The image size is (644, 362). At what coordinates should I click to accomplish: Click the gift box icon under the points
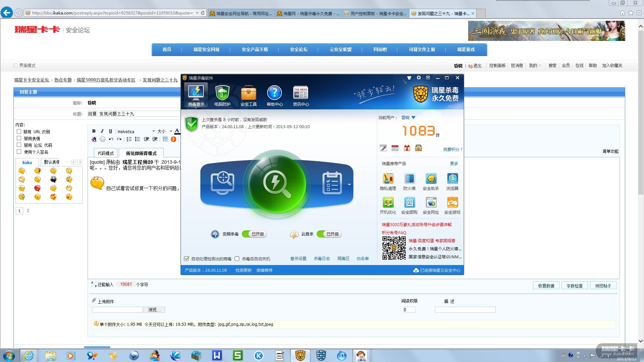[x=407, y=148]
